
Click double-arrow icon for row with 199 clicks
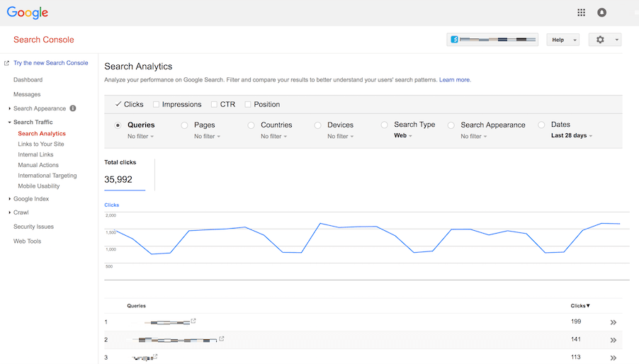(x=613, y=322)
